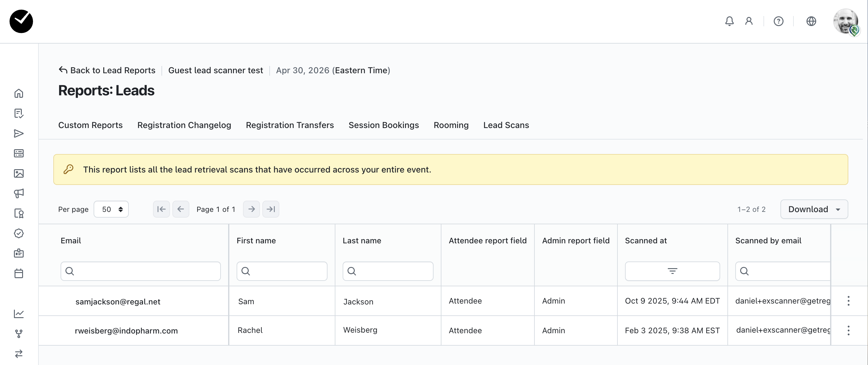This screenshot has width=868, height=365.
Task: Go back to Lead Reports
Action: pos(107,71)
